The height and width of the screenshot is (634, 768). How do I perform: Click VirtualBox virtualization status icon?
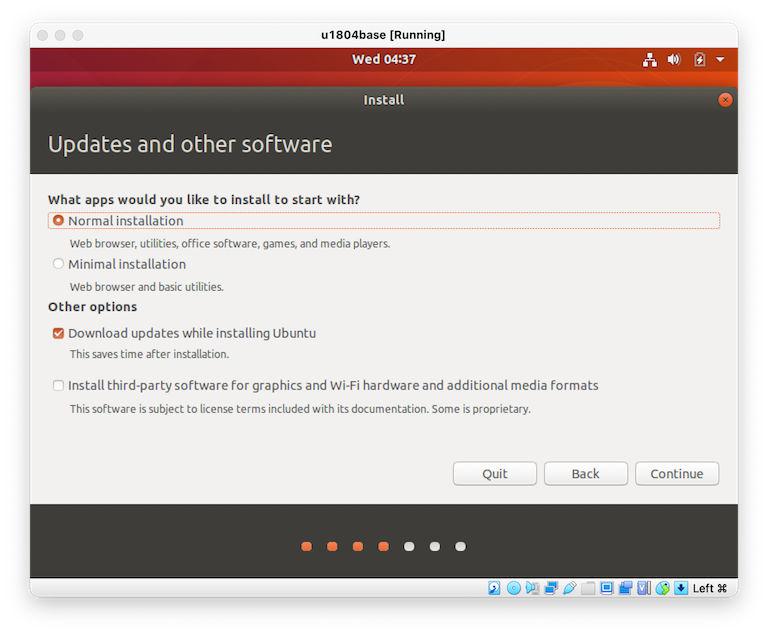(644, 587)
